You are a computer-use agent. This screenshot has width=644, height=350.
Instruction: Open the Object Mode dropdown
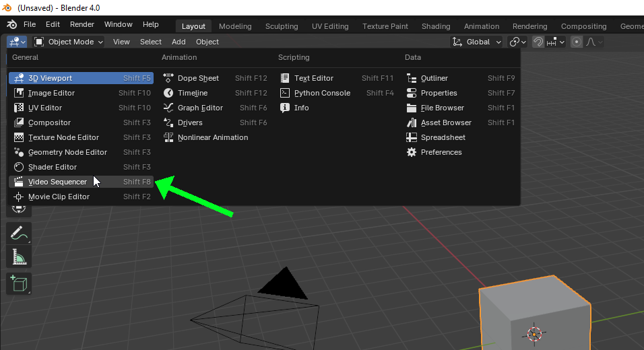point(68,42)
